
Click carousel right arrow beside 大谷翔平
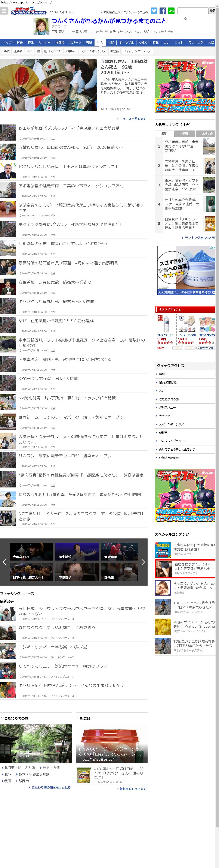[x=143, y=562]
